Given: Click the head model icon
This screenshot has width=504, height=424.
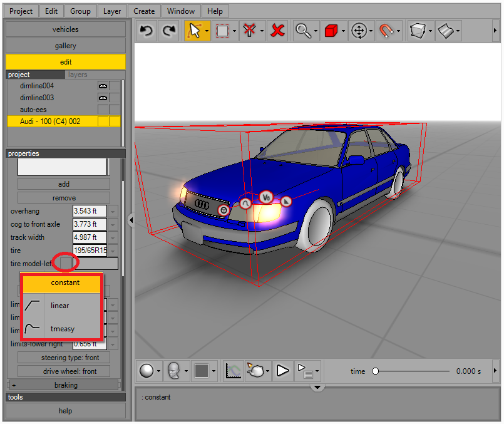Looking at the screenshot, I should (x=174, y=371).
